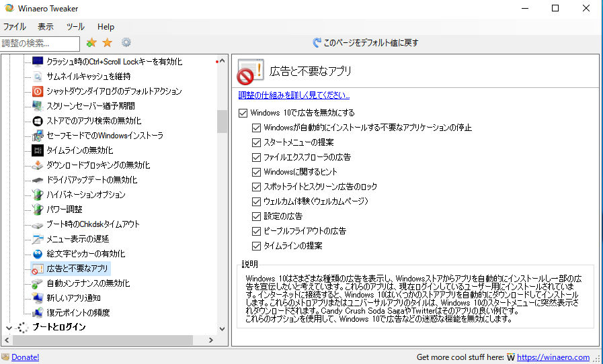The height and width of the screenshot is (364, 603).
Task: Click the tree vertical scrollbar thumb
Action: (x=222, y=122)
